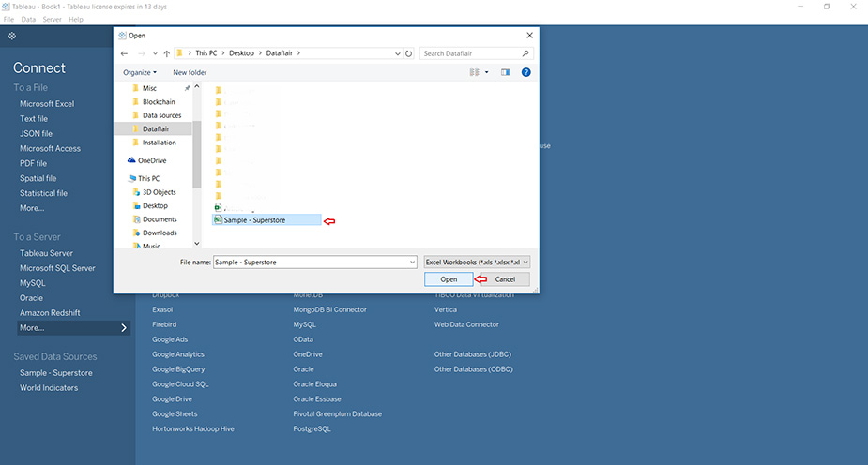Click the File name text field
Viewport: 868px width, 465px height.
(x=312, y=262)
